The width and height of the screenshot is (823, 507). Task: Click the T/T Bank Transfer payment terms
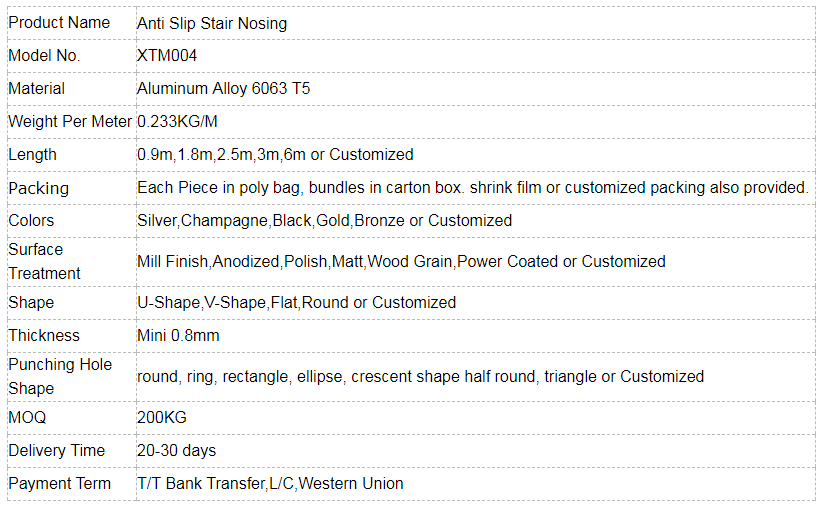[270, 483]
